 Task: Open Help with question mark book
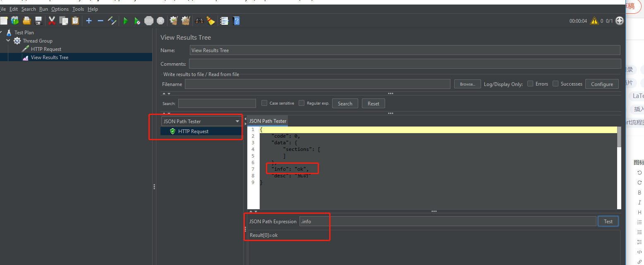(x=236, y=21)
